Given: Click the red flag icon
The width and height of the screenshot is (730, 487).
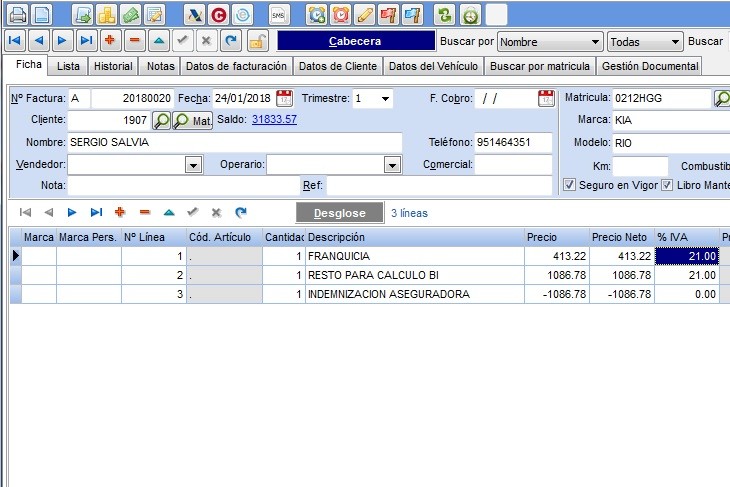Looking at the screenshot, I should 388,15.
